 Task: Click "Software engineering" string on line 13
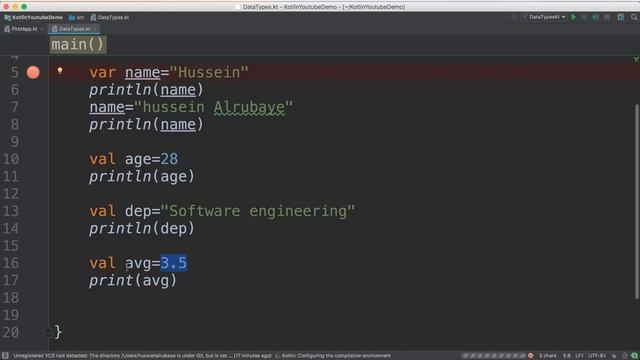click(258, 211)
